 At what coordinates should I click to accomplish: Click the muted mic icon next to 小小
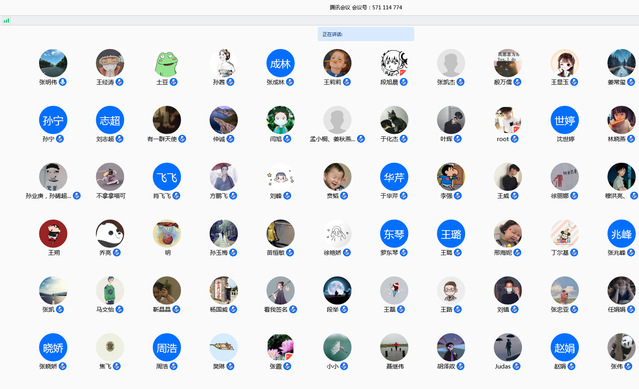344,366
